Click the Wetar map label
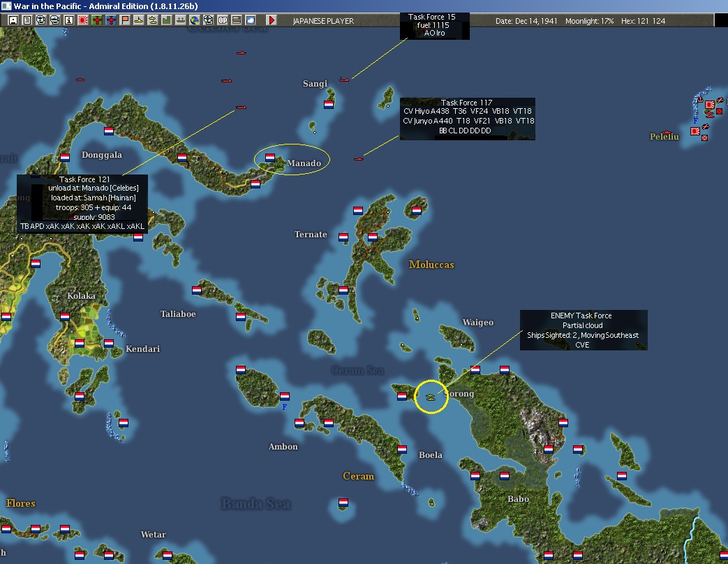 (x=154, y=534)
